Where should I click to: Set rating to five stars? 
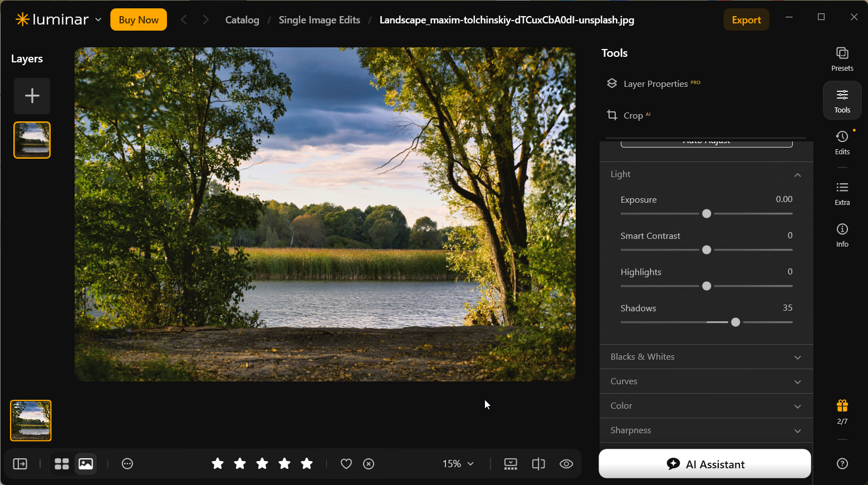point(307,463)
